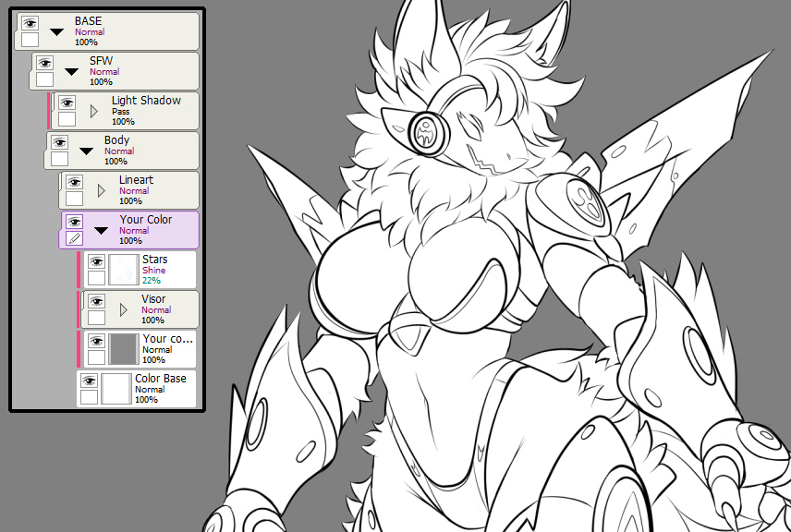Toggle visibility of Light Shadow folder

tap(67, 103)
